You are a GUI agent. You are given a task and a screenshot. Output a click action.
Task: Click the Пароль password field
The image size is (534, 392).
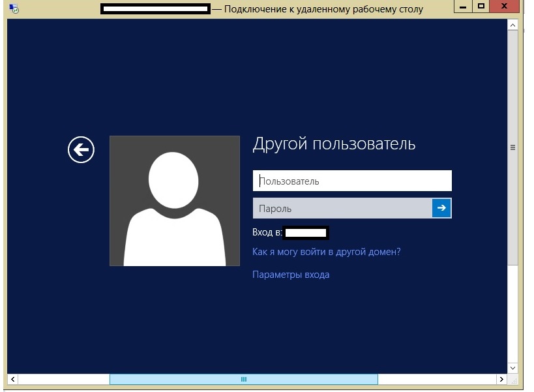click(342, 208)
